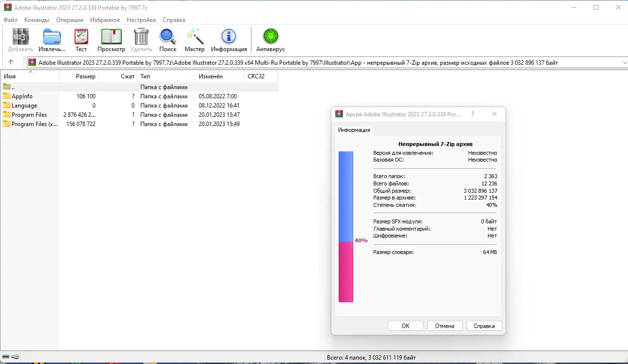The width and height of the screenshot is (628, 364).
Task: Show archive details via Информация toolbar icon
Action: click(228, 36)
